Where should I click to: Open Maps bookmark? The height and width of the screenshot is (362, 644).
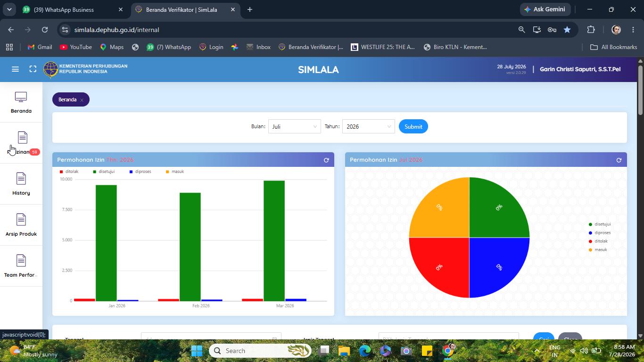(x=112, y=47)
